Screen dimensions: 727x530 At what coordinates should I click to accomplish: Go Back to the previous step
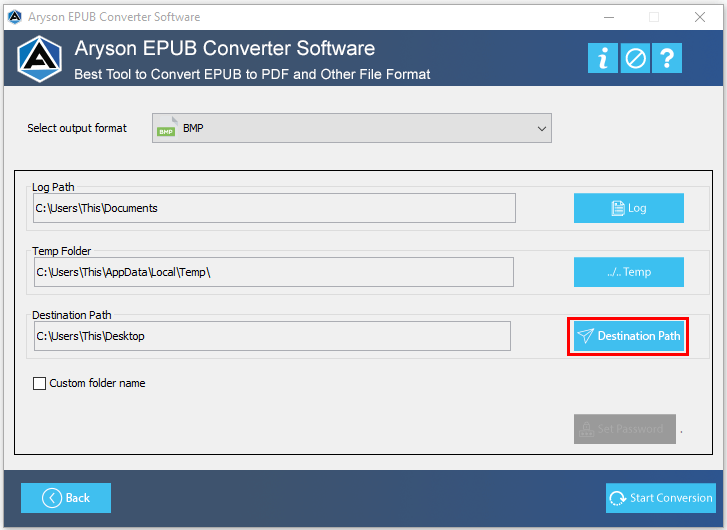[66, 498]
